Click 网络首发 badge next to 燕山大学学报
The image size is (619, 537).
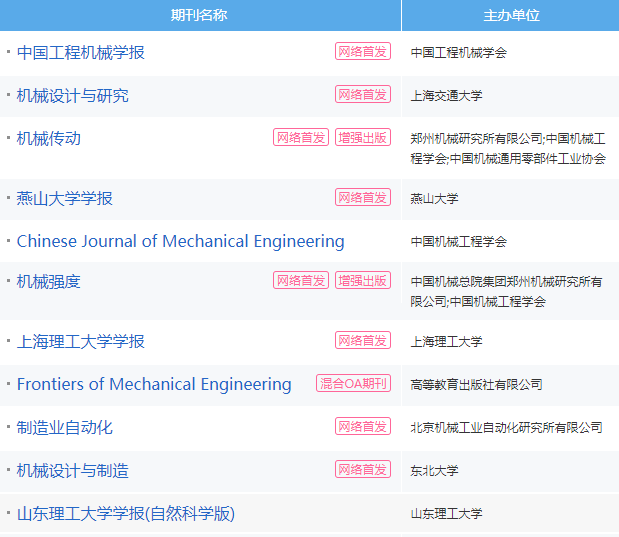(363, 197)
